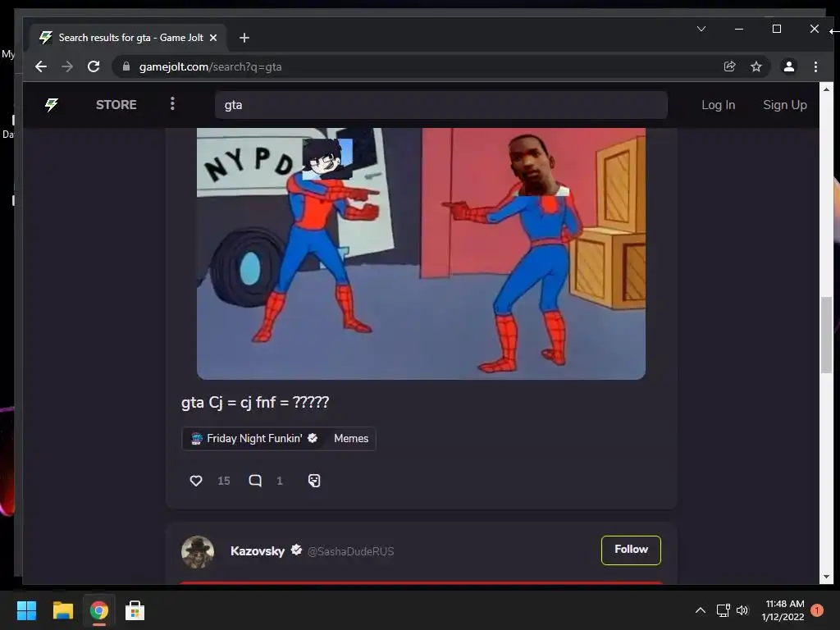The height and width of the screenshot is (630, 840).
Task: Click the page scrollbar thumb
Action: (826, 335)
